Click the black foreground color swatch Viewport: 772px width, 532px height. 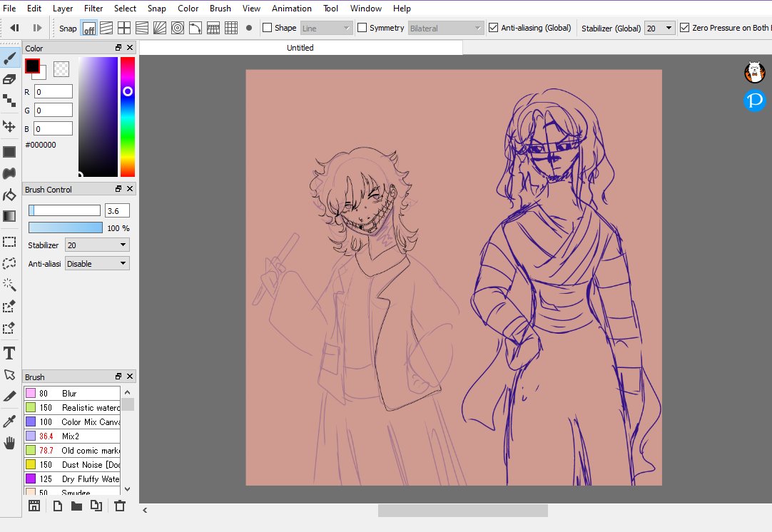click(x=32, y=66)
